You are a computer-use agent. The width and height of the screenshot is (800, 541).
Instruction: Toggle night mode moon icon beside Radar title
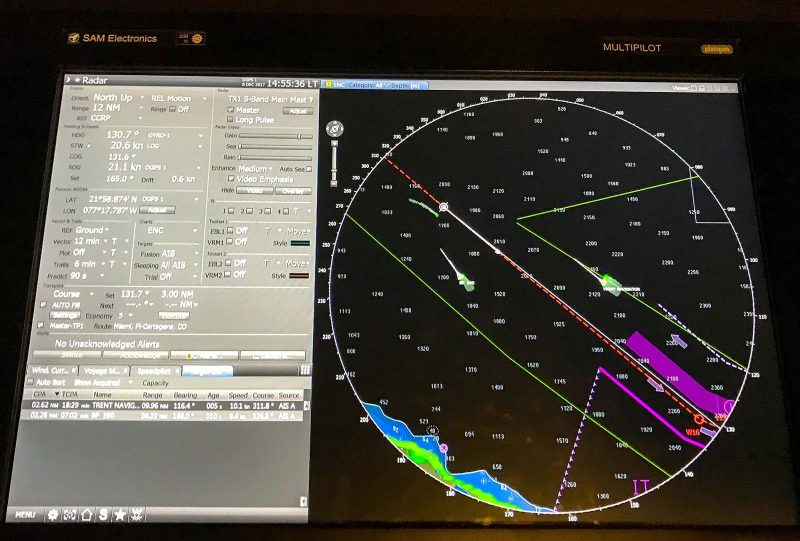(68, 80)
